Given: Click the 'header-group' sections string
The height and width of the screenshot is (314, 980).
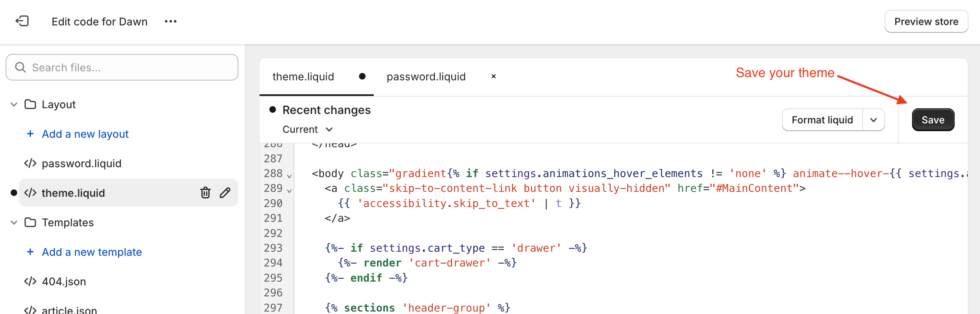Looking at the screenshot, I should point(446,308).
